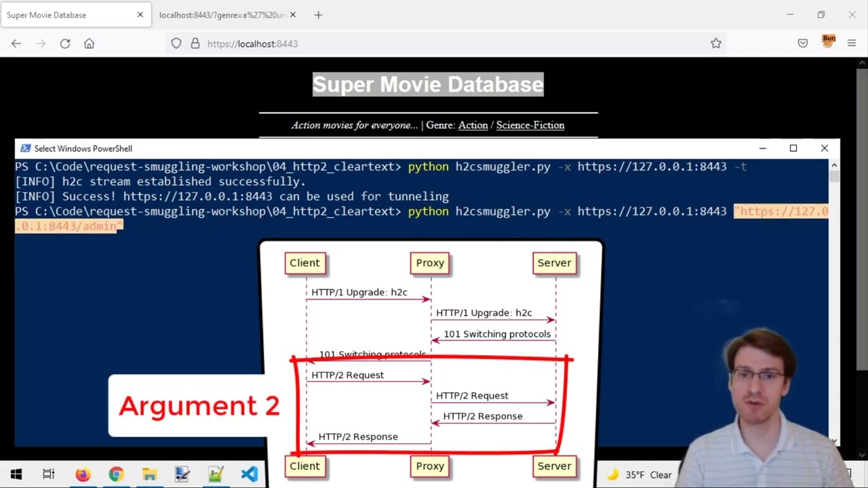Open the Windows Start menu
868x488 pixels.
(x=16, y=474)
